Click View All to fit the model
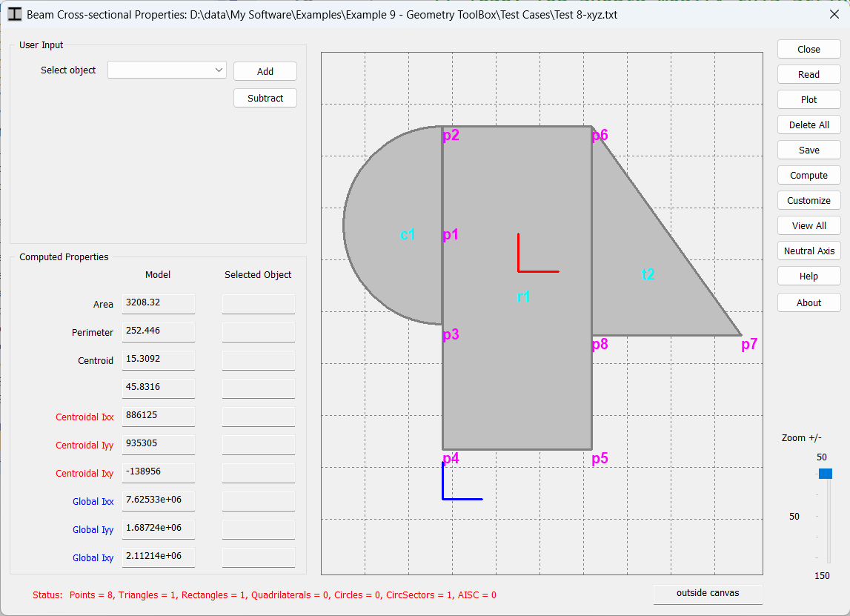This screenshot has width=850, height=616. point(809,225)
